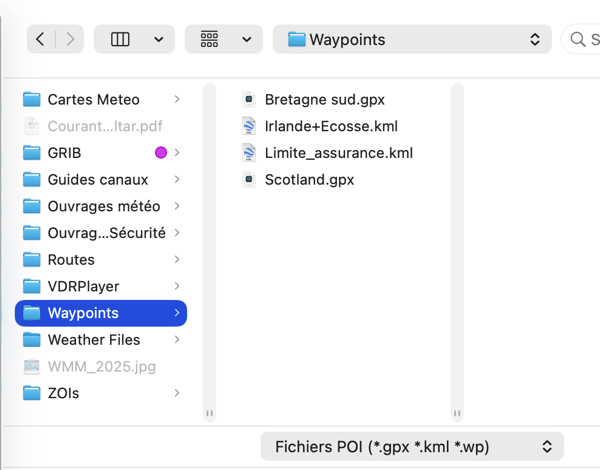600x470 pixels.
Task: Expand the GRIB folder chevron
Action: [177, 153]
